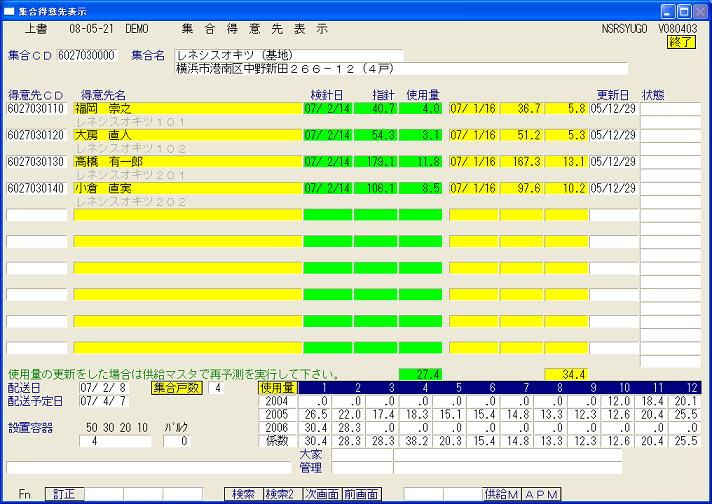This screenshot has height=504, width=712.
Task: Click 2005 January value 26.5
Action: click(x=315, y=415)
